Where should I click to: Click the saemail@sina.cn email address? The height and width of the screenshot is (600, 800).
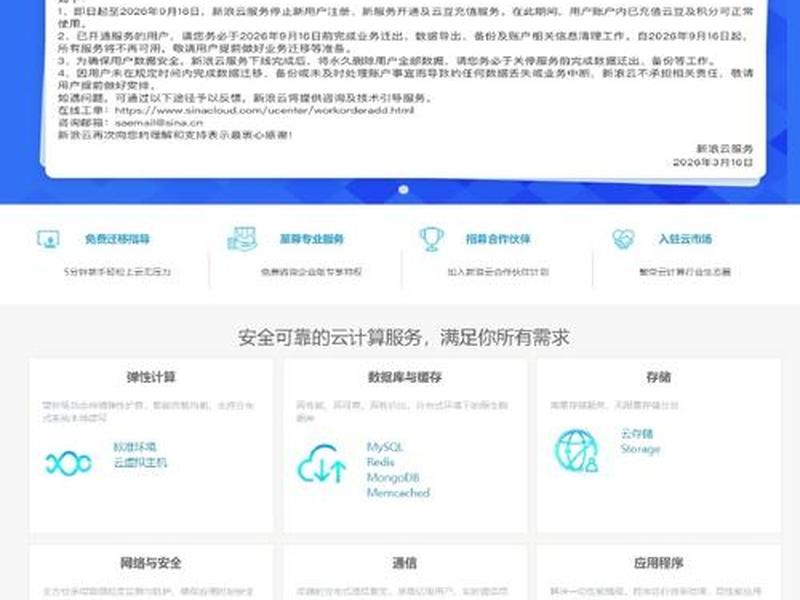tap(159, 122)
